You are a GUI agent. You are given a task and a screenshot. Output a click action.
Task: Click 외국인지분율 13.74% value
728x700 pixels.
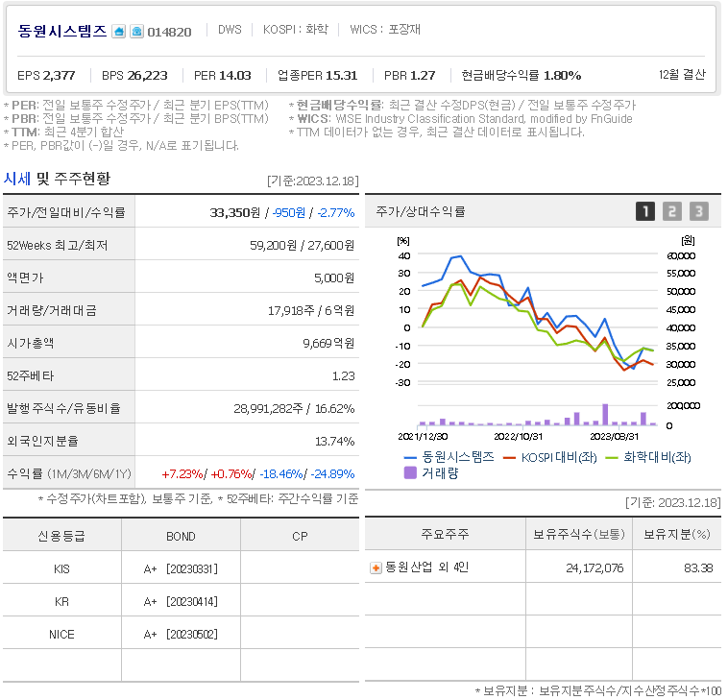tap(334, 442)
